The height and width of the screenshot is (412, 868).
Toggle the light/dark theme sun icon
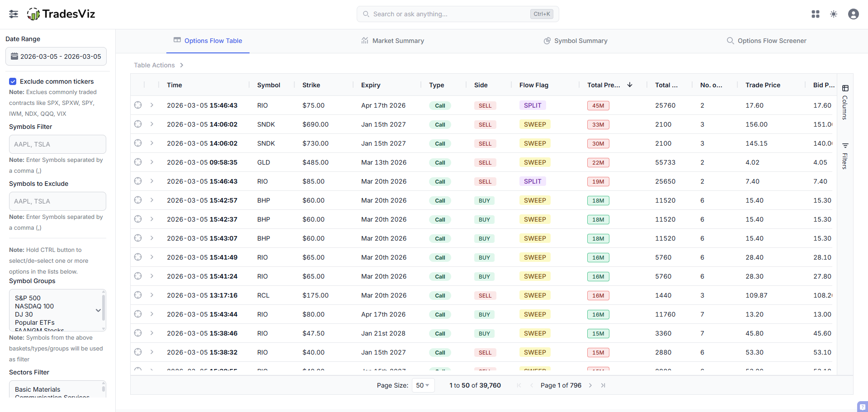[x=834, y=14]
